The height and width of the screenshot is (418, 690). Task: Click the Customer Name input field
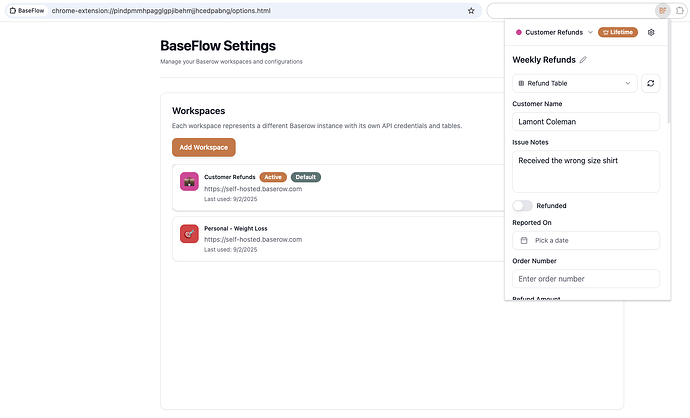coord(585,122)
